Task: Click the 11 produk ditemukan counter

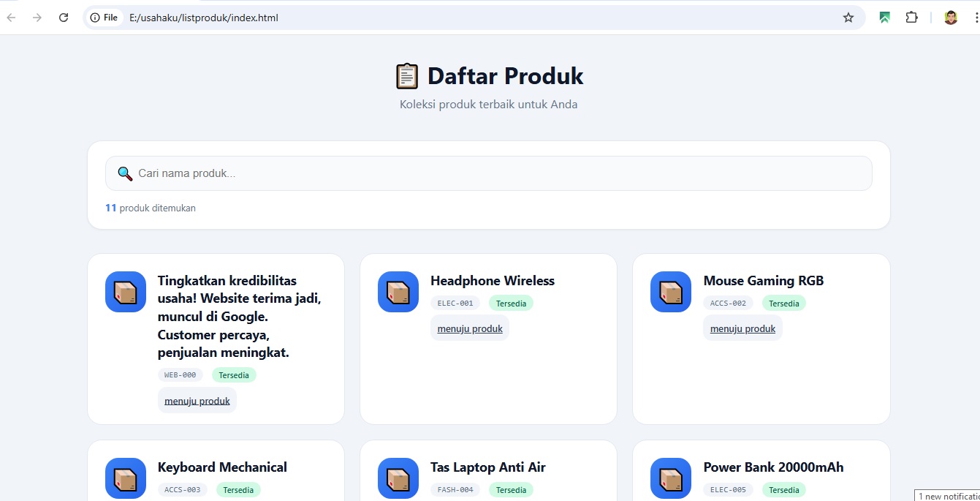Action: pyautogui.click(x=151, y=208)
